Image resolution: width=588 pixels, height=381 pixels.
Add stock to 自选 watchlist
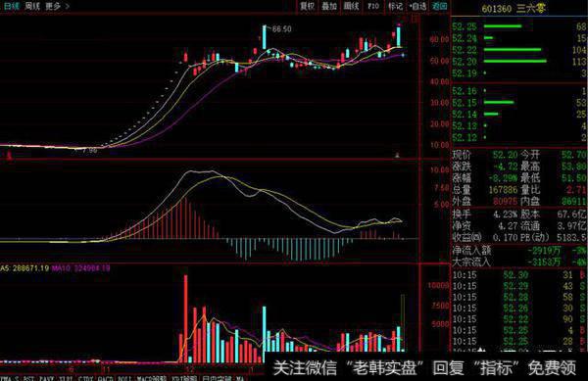[417, 6]
